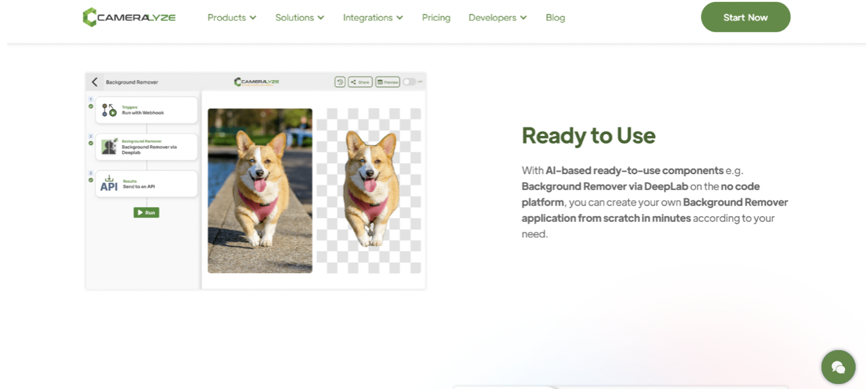Click the text AI-based ready-to-use components
868x389 pixels.
pos(634,170)
